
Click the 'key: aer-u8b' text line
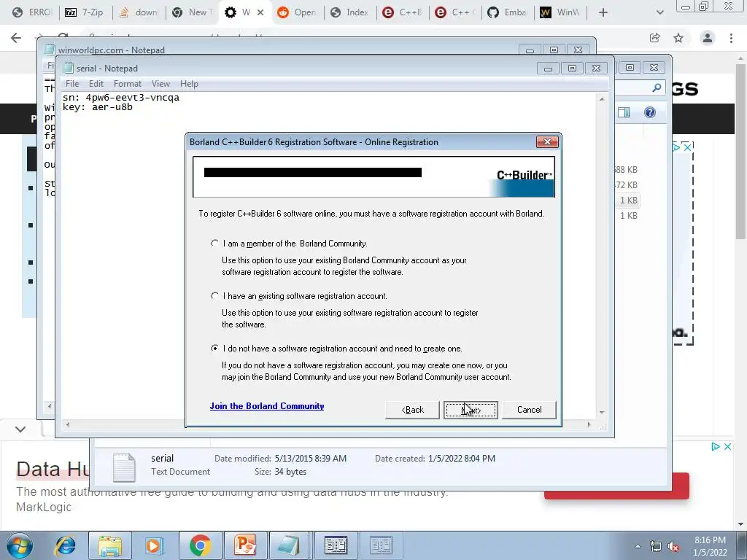[98, 107]
